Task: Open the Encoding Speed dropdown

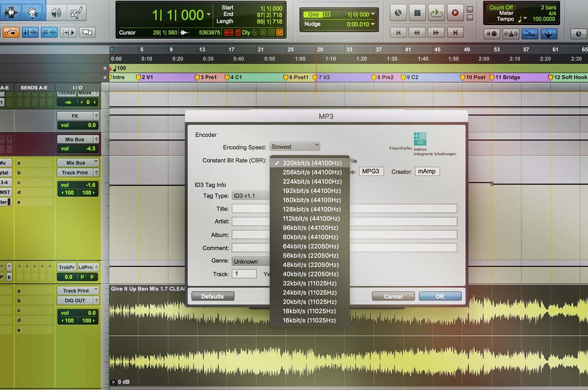Action: 295,146
